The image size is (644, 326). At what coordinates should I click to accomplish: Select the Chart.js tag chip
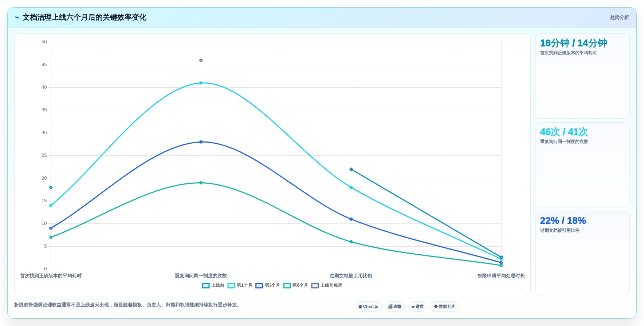pos(368,307)
